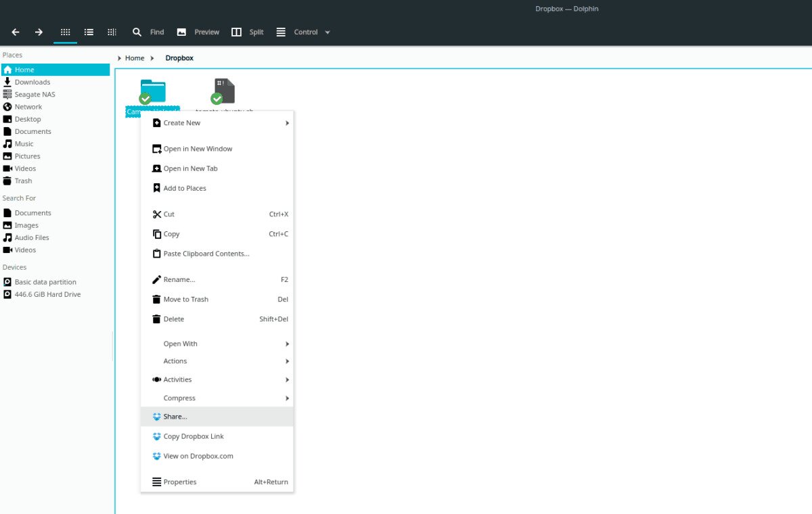Go to Home in the breadcrumb path

135,58
